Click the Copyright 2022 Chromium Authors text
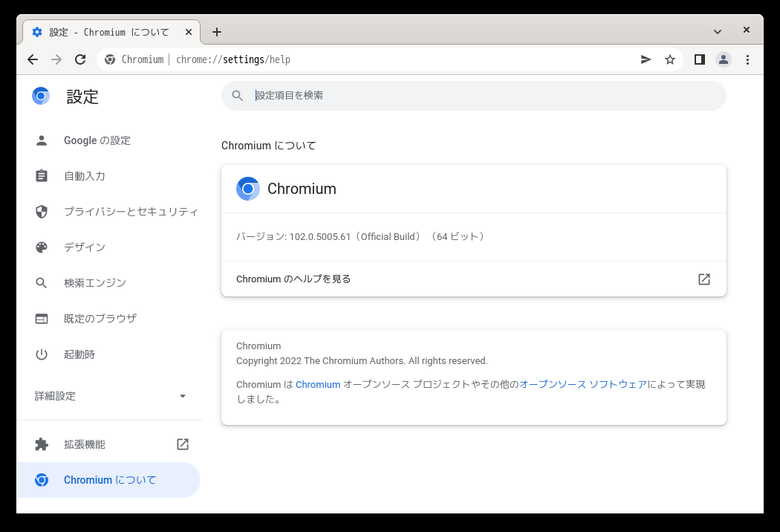This screenshot has width=780, height=532. pyautogui.click(x=362, y=361)
